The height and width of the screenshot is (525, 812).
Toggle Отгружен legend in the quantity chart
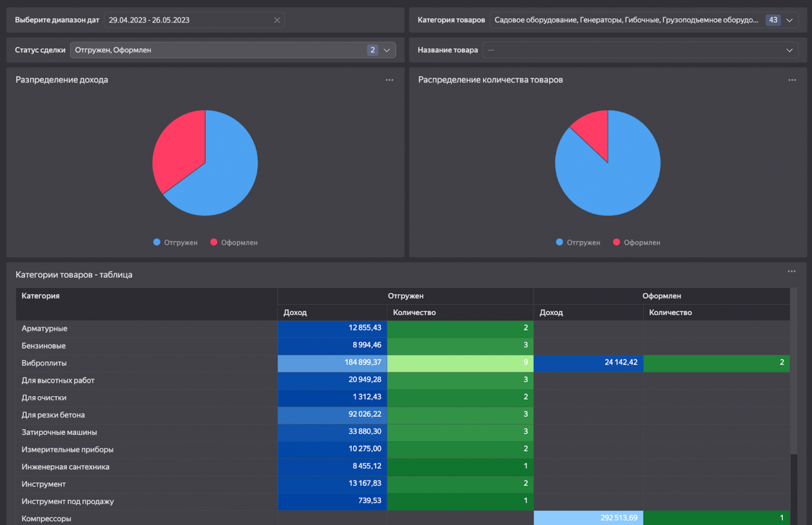tap(578, 242)
